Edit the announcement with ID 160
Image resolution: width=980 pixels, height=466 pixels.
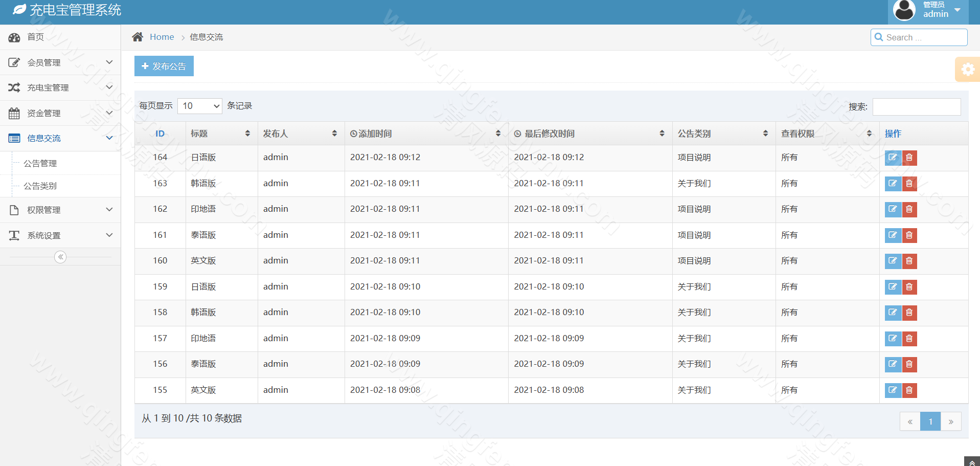point(893,261)
